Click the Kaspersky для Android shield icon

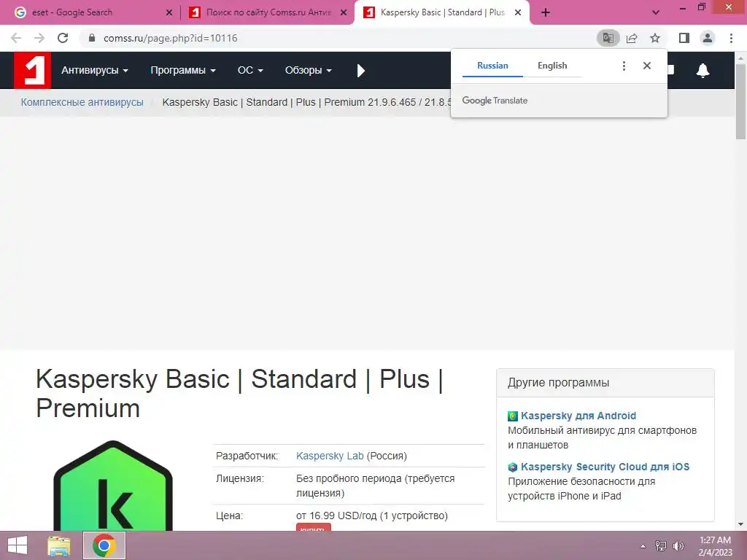[513, 416]
